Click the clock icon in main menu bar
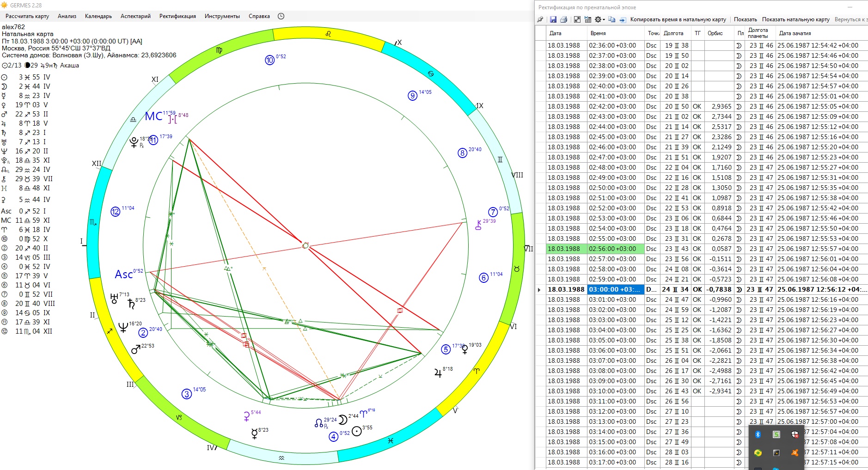The image size is (868, 470). pyautogui.click(x=281, y=16)
